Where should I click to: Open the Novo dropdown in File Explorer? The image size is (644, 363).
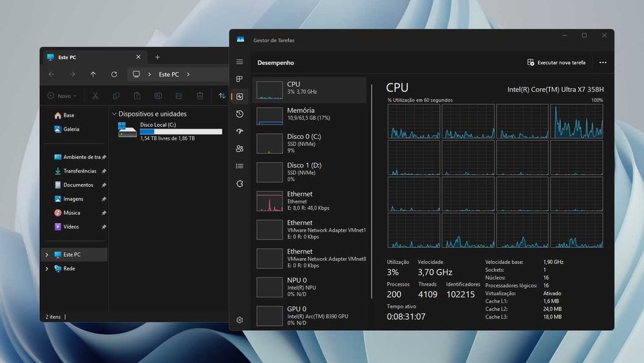click(x=62, y=96)
